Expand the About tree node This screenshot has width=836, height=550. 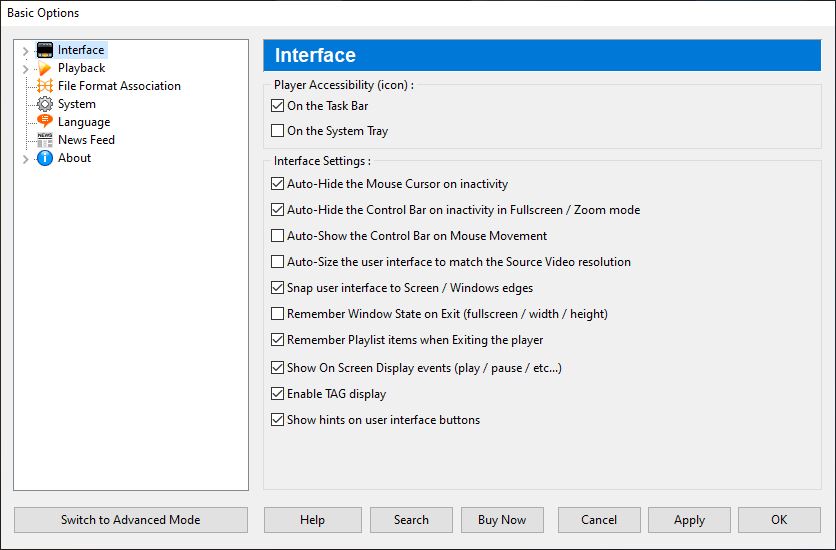[x=25, y=159]
